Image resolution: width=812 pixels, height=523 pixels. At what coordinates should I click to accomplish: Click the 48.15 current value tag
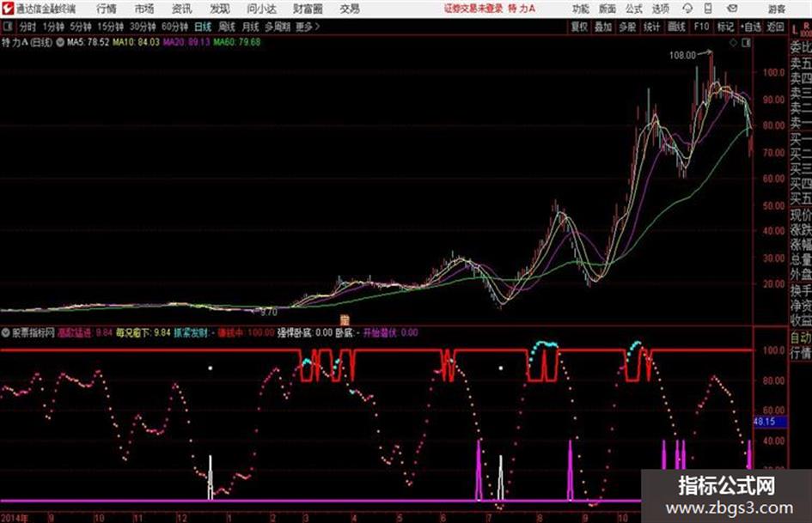(x=770, y=422)
